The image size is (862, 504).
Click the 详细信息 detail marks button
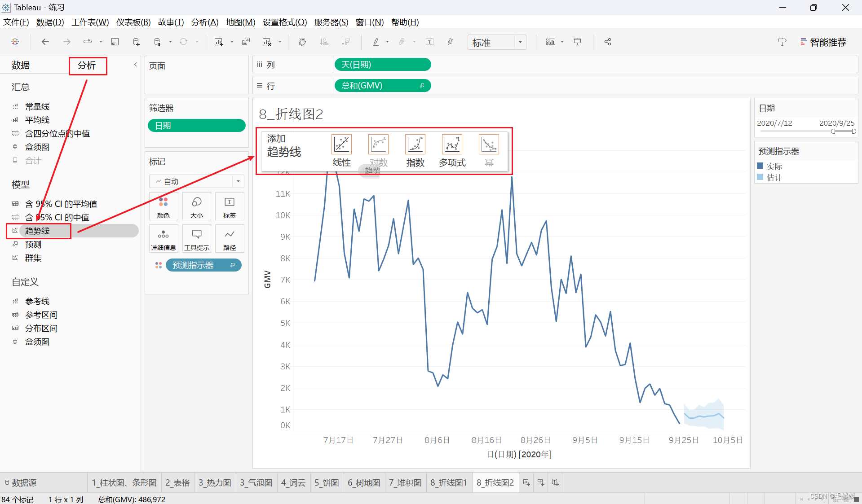click(x=164, y=239)
